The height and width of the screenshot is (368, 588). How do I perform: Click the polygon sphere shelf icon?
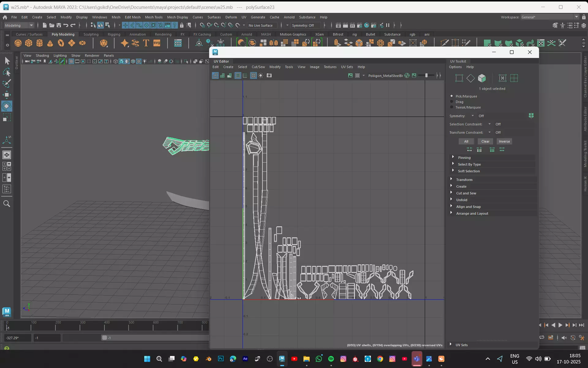pyautogui.click(x=18, y=43)
